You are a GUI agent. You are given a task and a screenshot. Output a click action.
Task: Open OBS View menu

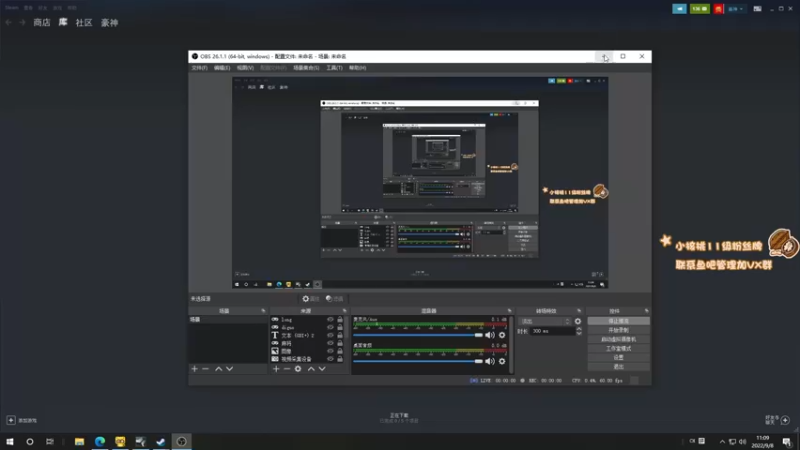pos(245,68)
